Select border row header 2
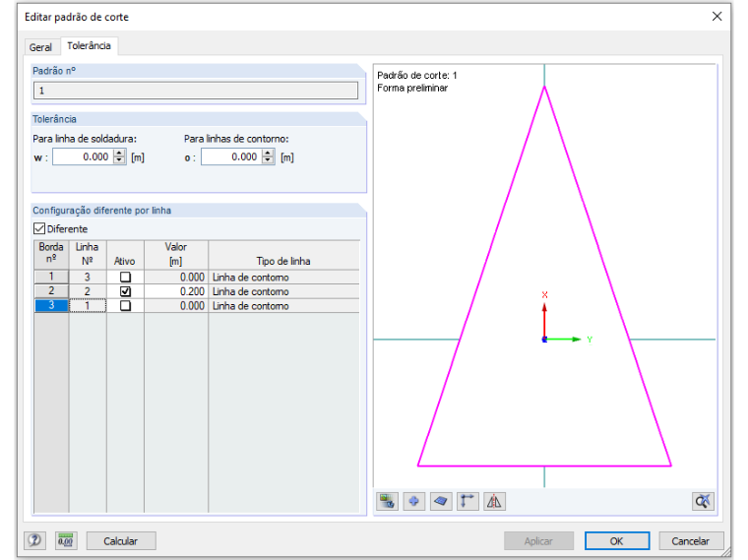Image resolution: width=748 pixels, height=560 pixels. [x=51, y=291]
